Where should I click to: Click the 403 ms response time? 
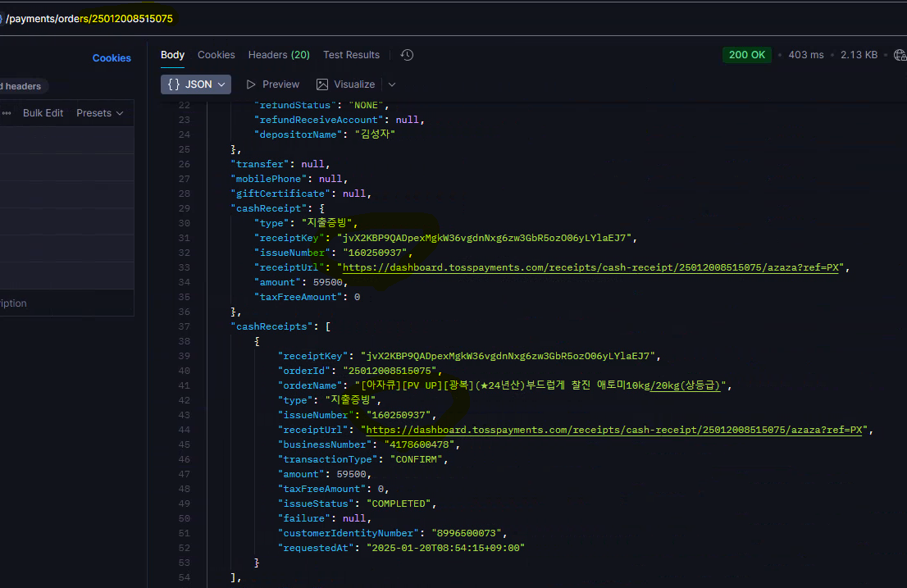(805, 55)
